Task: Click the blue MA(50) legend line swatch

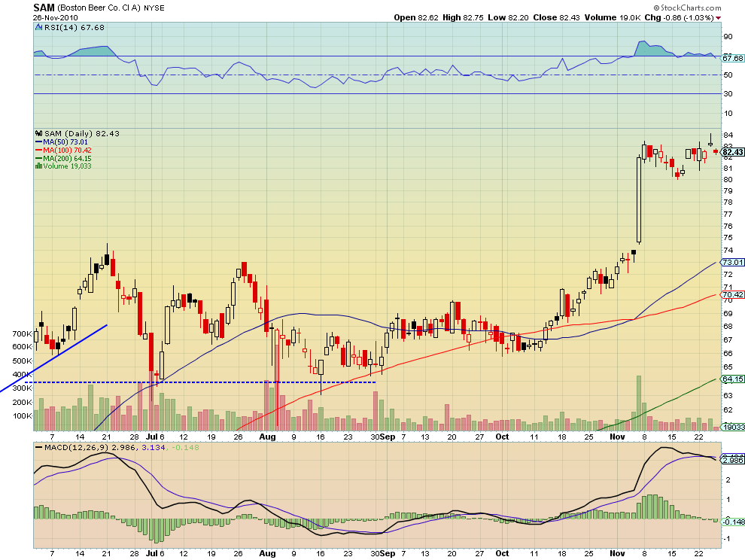Action: tap(39, 142)
